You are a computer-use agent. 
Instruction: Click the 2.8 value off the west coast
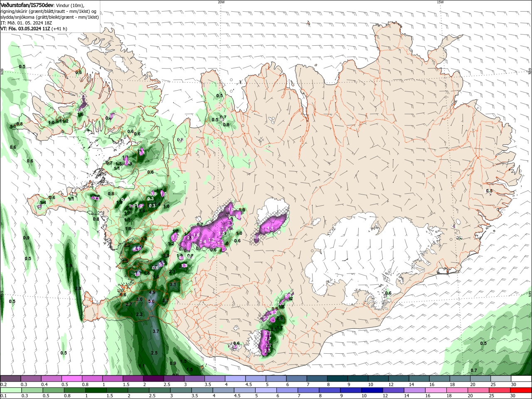tap(78, 288)
